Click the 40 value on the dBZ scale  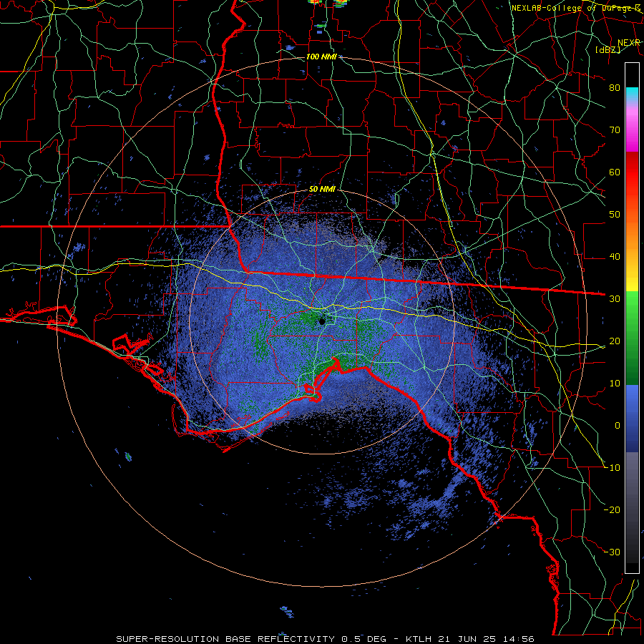click(615, 257)
